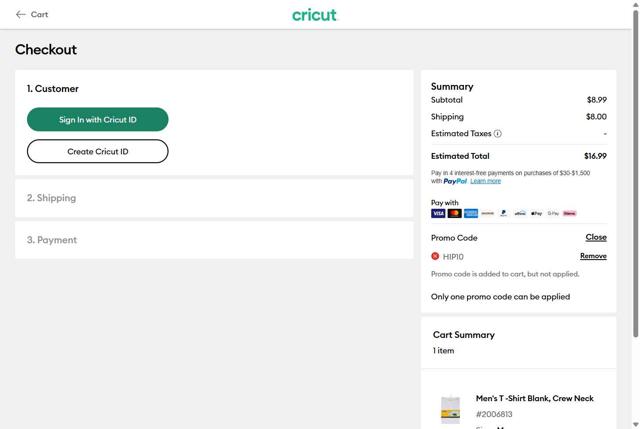
Task: Click the red error icon beside HIP10
Action: 435,256
